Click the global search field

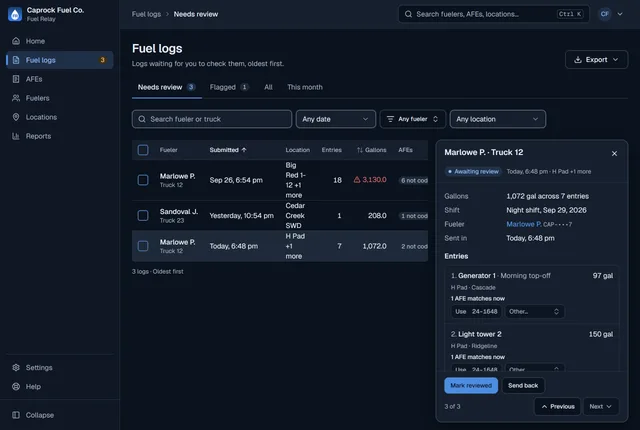493,14
